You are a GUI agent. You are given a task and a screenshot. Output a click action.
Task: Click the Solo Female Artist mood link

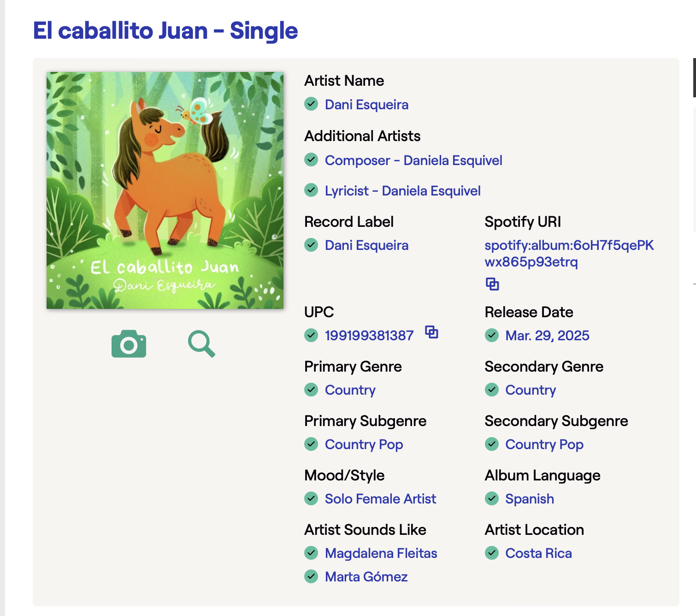click(380, 499)
